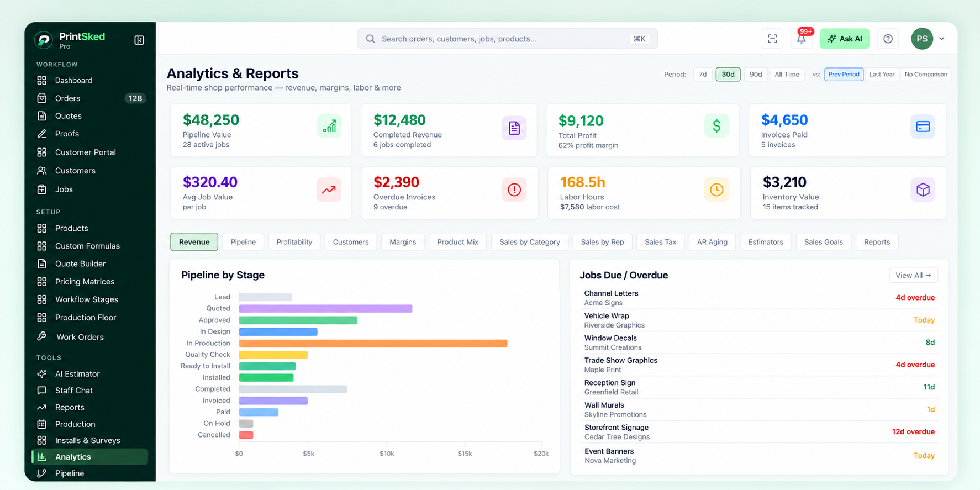Click the Invoices Paid card icon
Viewport: 980px width, 490px height.
[923, 127]
